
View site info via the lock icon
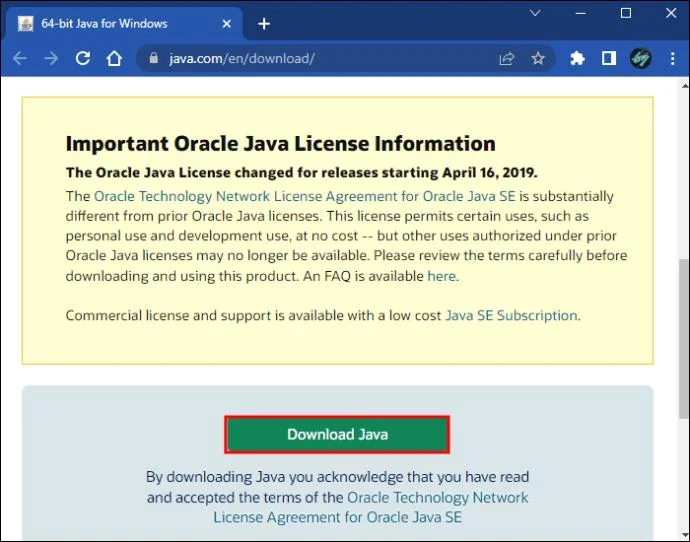coord(154,58)
